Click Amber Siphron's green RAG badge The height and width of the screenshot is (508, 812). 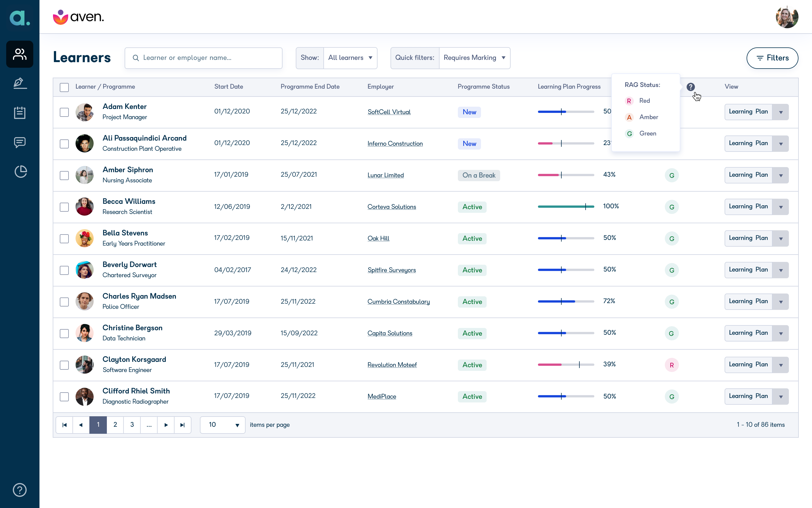(x=672, y=175)
